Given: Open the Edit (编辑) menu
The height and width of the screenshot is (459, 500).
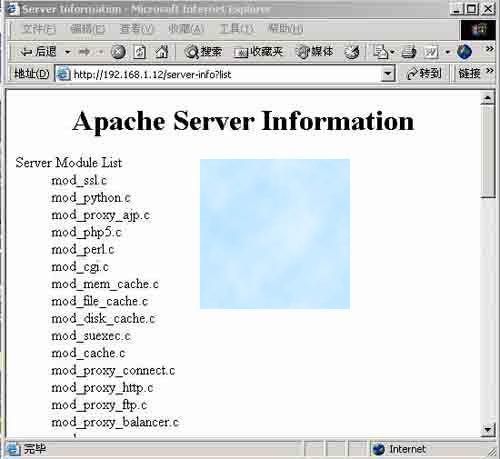Looking at the screenshot, I should 88,29.
